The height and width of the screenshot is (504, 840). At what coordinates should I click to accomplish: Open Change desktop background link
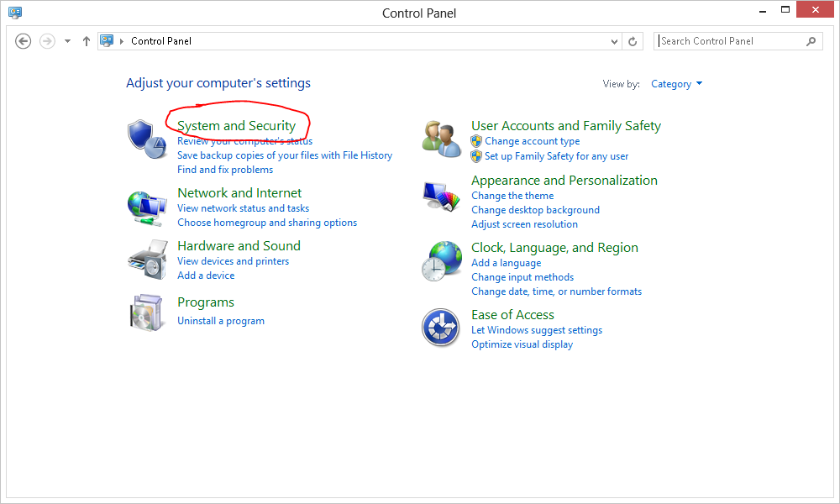535,210
